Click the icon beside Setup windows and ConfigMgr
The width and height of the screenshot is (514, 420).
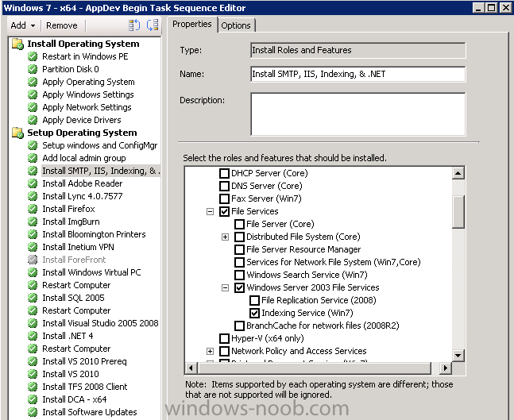pyautogui.click(x=33, y=145)
